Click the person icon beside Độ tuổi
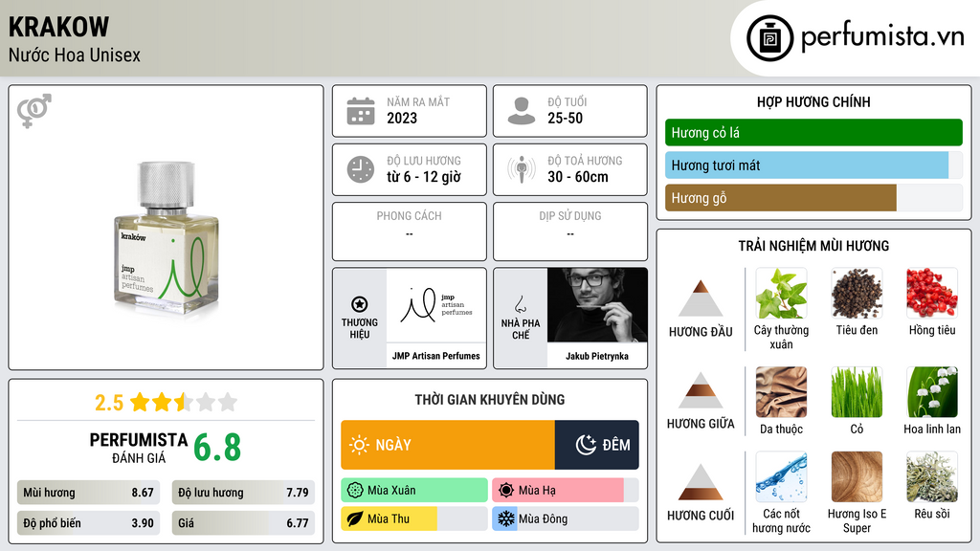Viewport: 980px width, 551px height. point(522,111)
